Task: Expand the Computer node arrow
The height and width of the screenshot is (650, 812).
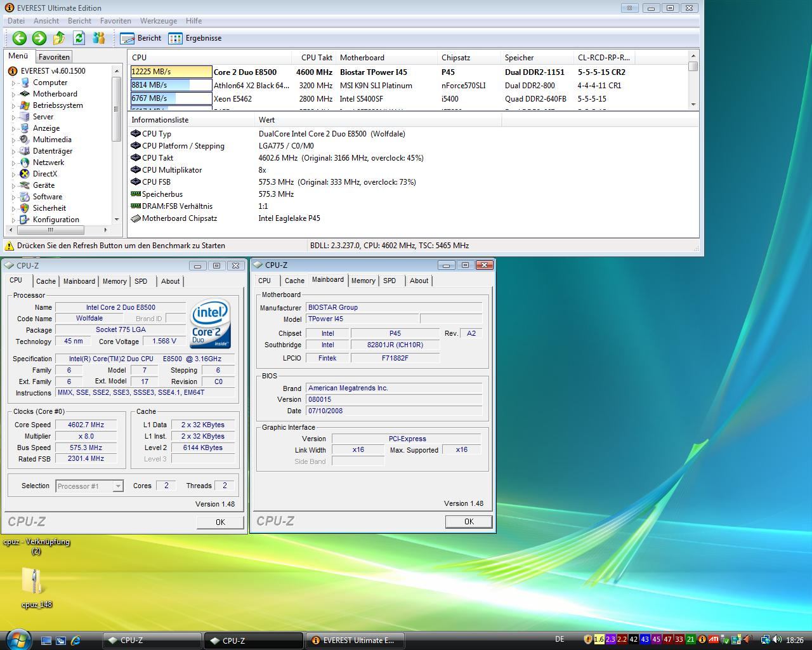Action: pyautogui.click(x=13, y=83)
